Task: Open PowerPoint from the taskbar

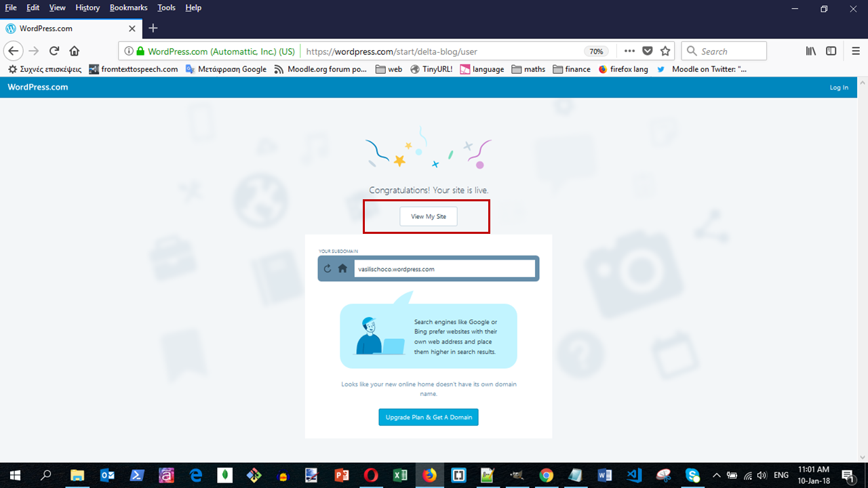Action: click(x=341, y=475)
